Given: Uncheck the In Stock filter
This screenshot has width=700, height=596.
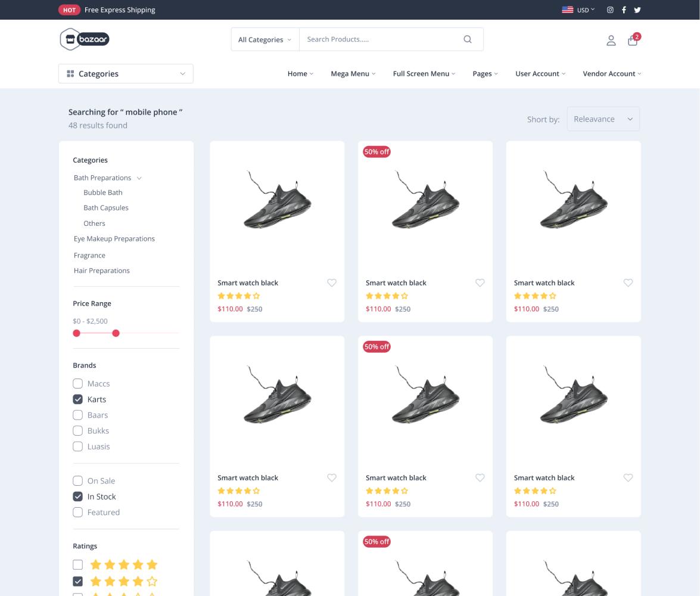Looking at the screenshot, I should [77, 496].
